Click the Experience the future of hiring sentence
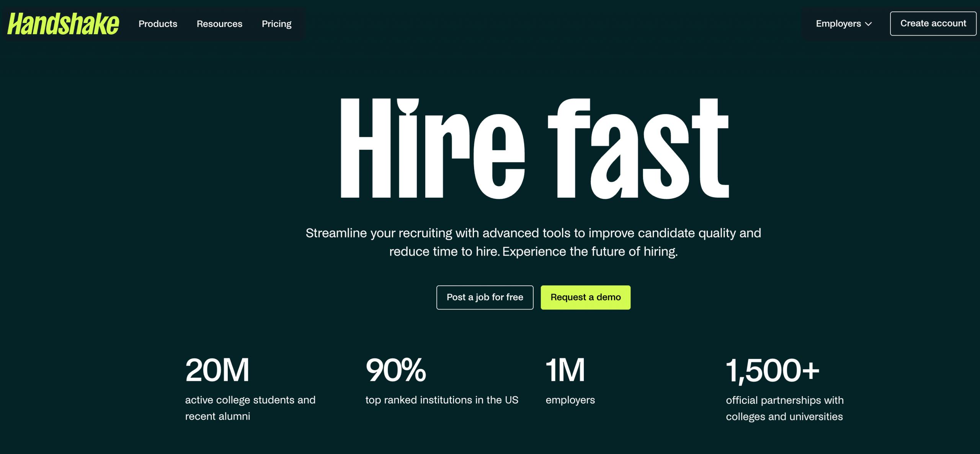 point(590,252)
